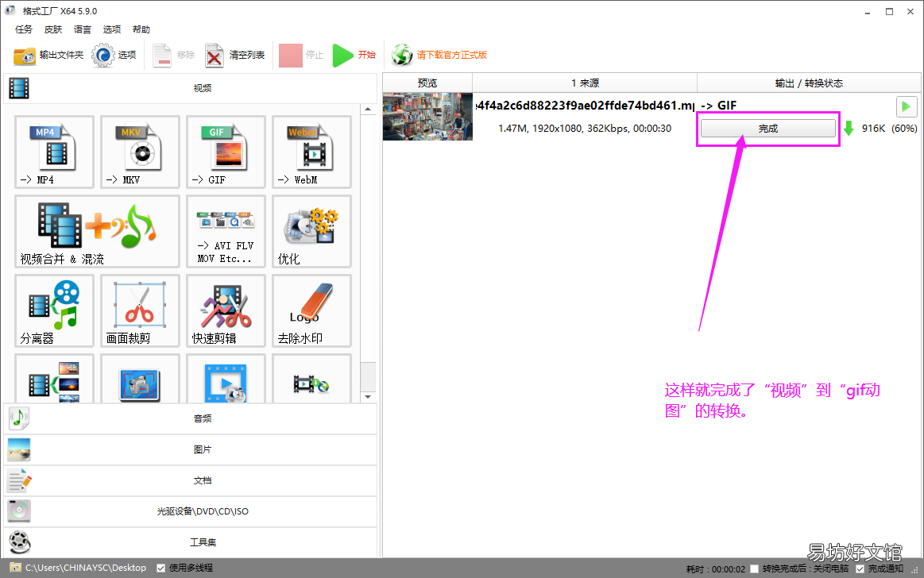Viewport: 924px width, 578px height.
Task: Click the disc icon for 光驱设备
Action: (x=19, y=511)
